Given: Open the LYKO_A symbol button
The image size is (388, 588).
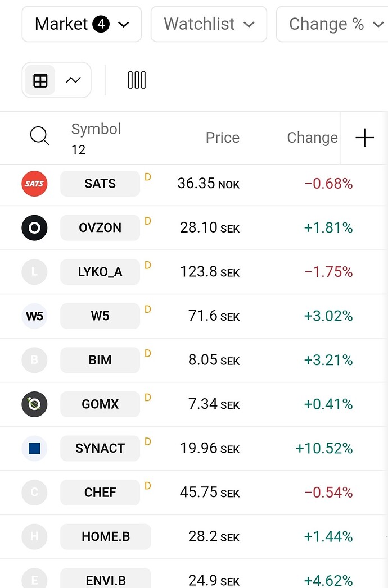Looking at the screenshot, I should [x=100, y=272].
